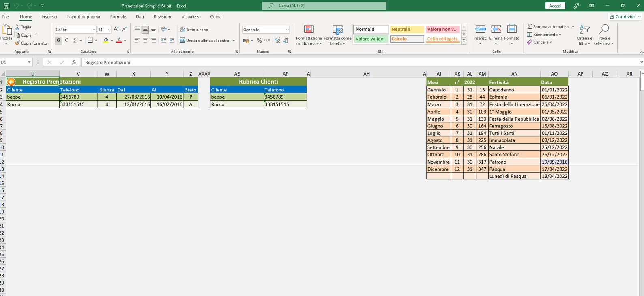Apply the Neutrale cell style
644x296 pixels.
click(407, 29)
